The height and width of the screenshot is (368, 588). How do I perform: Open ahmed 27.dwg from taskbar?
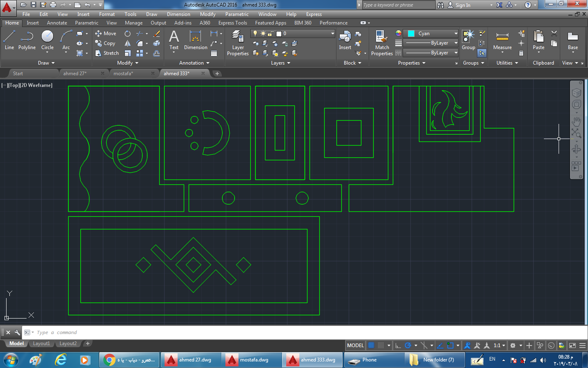point(191,360)
